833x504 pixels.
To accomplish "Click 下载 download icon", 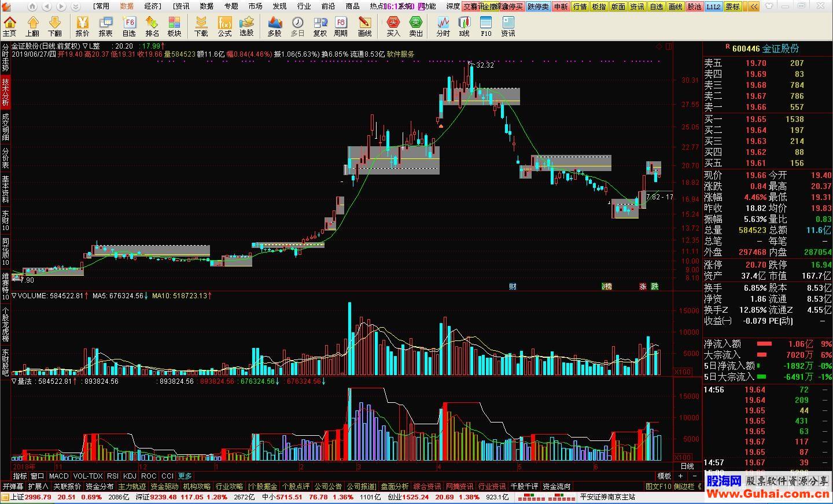I will tap(201, 26).
